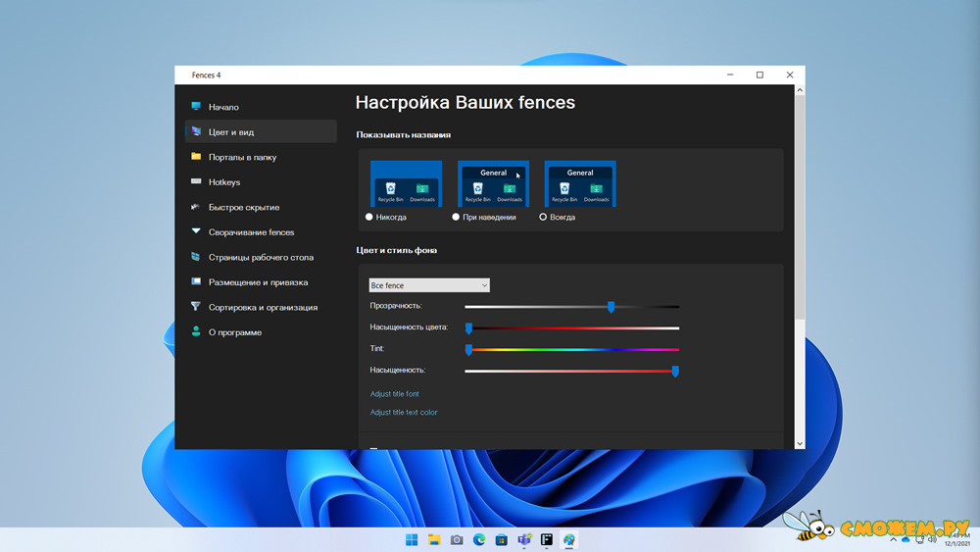Click the Насыщенность цвета slider handle

point(468,328)
